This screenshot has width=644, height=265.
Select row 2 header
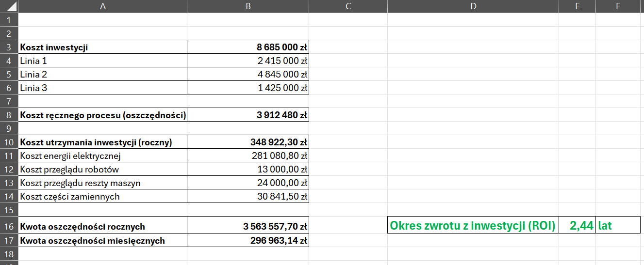point(9,33)
